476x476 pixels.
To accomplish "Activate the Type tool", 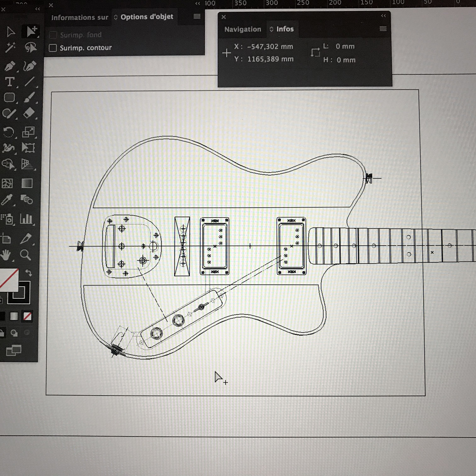I will point(9,82).
